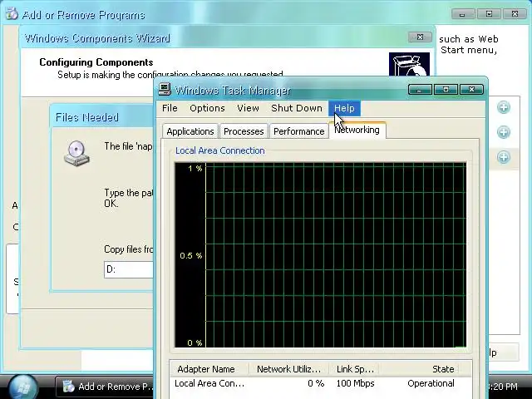Open the Help menu in Task Manager
Image resolution: width=532 pixels, height=399 pixels.
point(344,108)
